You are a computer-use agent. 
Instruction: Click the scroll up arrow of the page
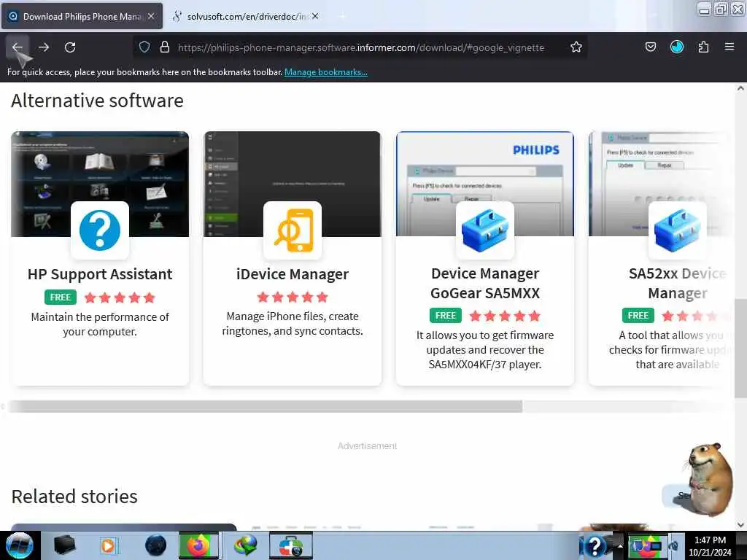pos(740,88)
